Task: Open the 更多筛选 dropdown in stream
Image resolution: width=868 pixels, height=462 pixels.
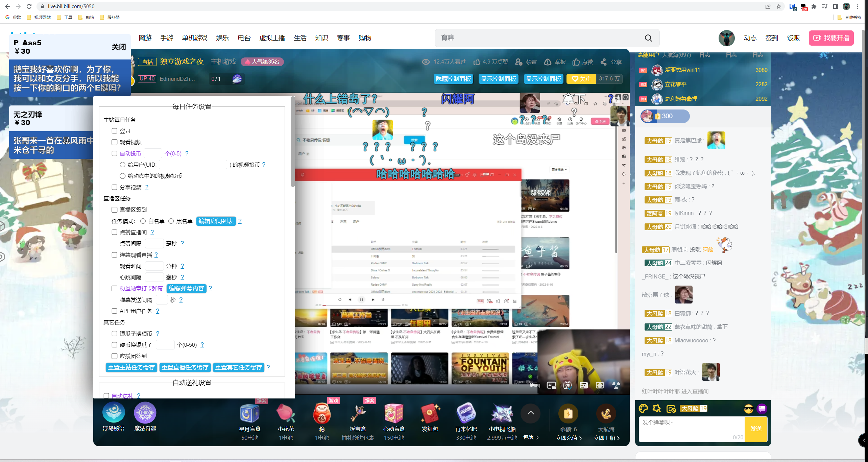Action: click(559, 169)
